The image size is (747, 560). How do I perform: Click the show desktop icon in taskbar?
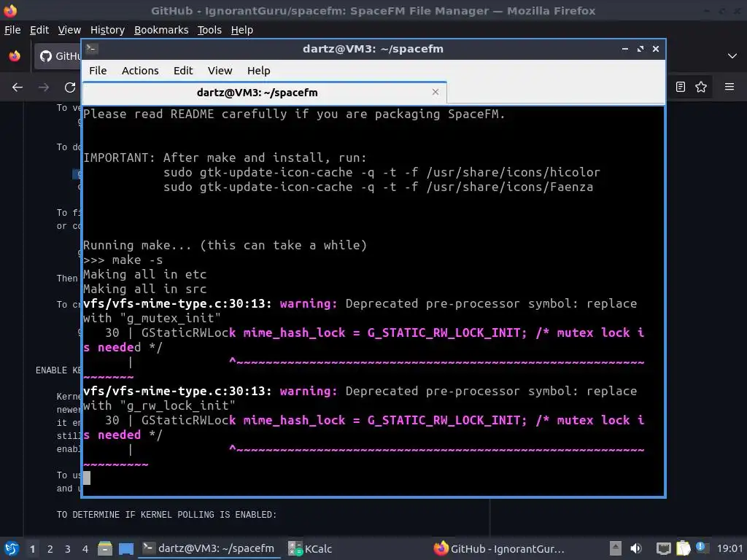click(x=125, y=548)
